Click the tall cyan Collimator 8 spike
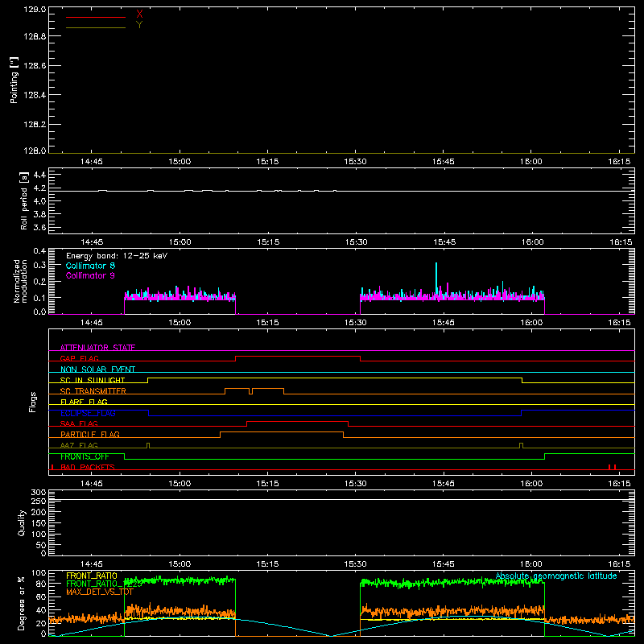 pyautogui.click(x=436, y=279)
